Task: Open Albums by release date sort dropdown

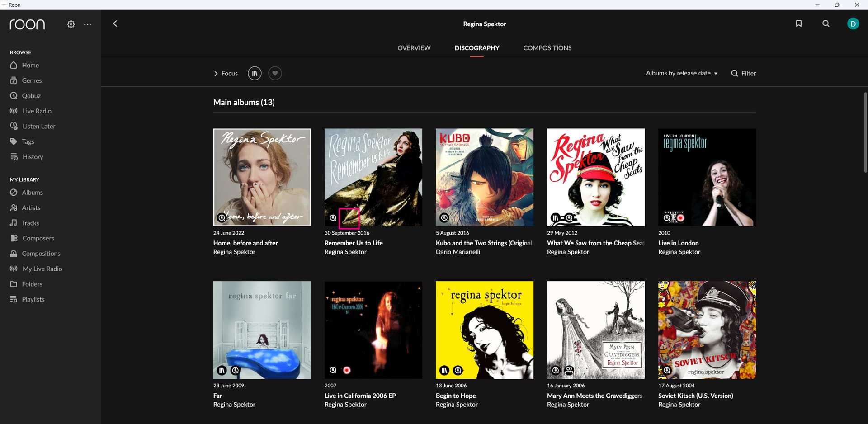Action: point(682,73)
